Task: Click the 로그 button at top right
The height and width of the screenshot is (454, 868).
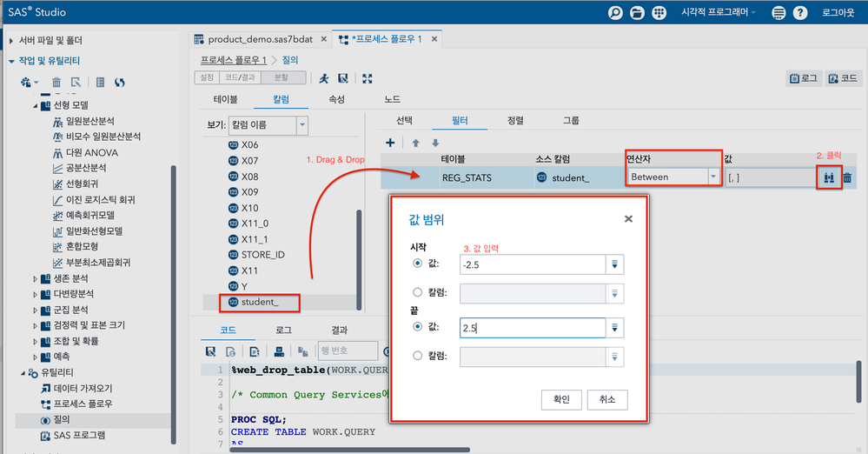Action: coord(803,78)
